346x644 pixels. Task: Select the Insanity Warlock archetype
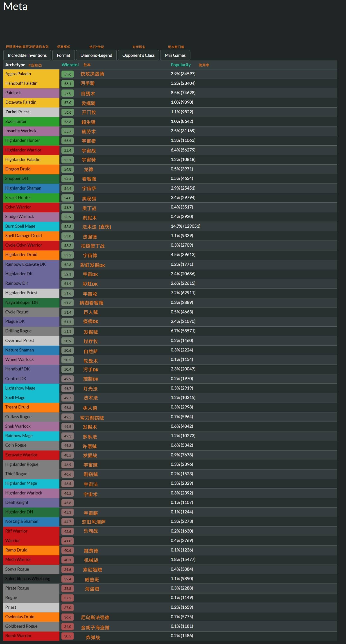point(31,131)
